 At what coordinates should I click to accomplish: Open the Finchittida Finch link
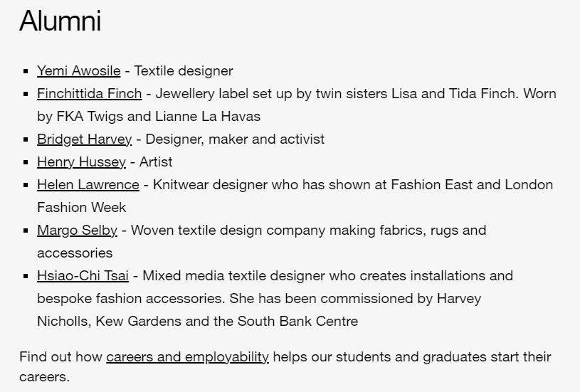(90, 94)
